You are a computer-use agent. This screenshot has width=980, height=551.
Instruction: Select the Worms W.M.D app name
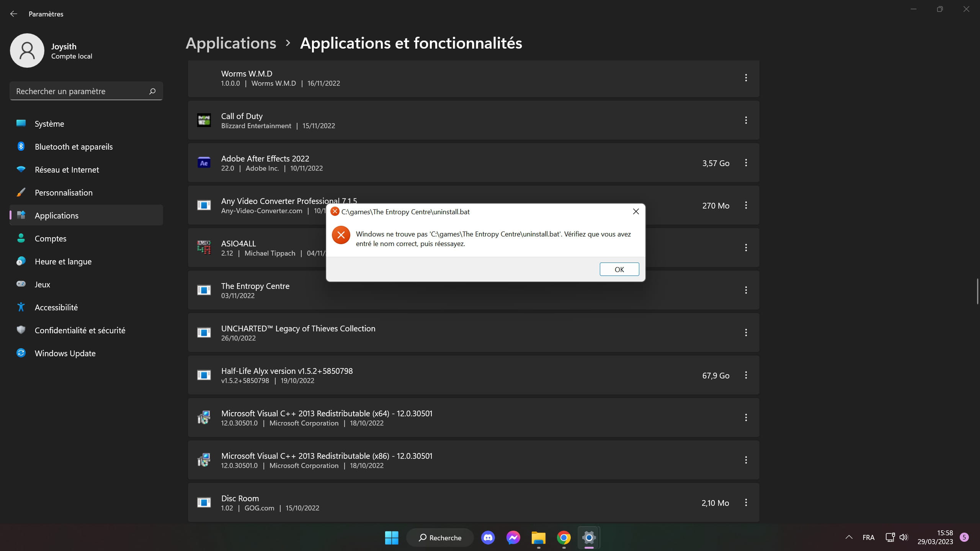tap(247, 73)
